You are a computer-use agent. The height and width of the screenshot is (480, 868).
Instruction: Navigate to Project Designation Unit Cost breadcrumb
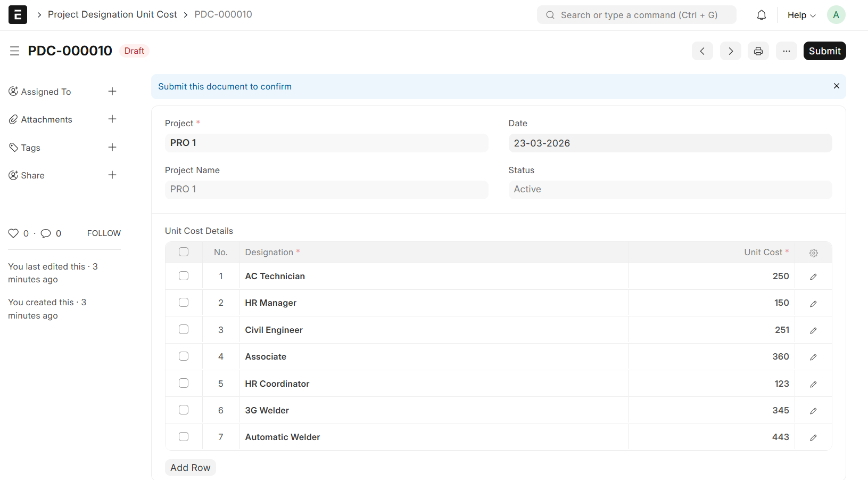pos(112,14)
